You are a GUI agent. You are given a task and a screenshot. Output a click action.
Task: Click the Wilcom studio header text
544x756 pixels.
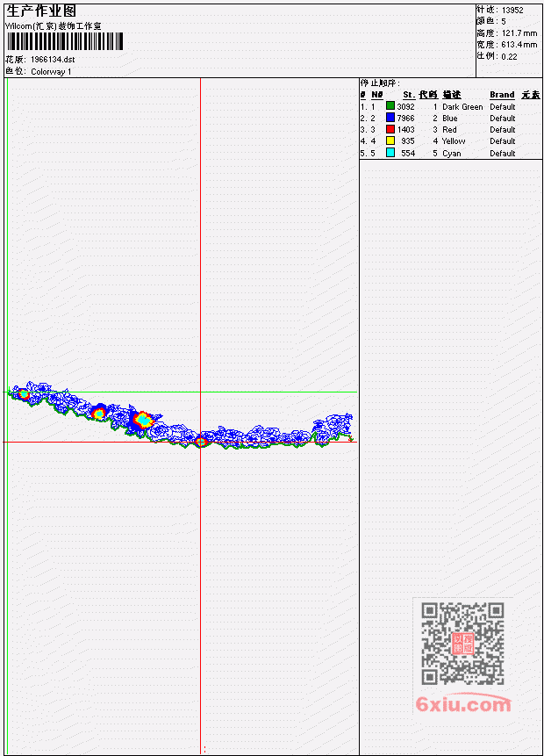coord(54,26)
